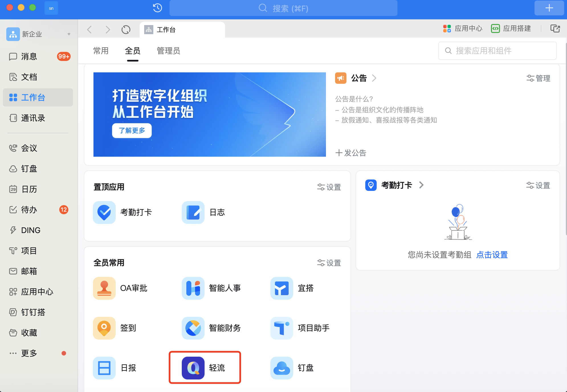Open 邮箱 in the sidebar
The width and height of the screenshot is (567, 392).
pos(38,271)
